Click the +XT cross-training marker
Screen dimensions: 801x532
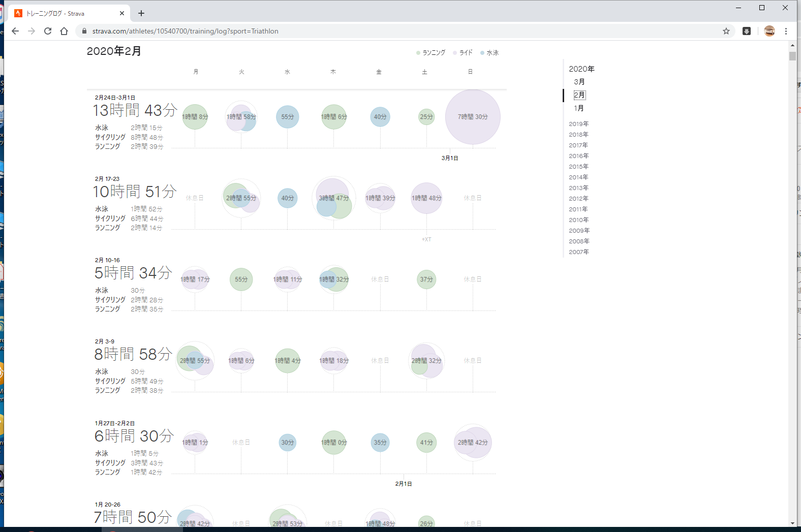click(x=426, y=239)
